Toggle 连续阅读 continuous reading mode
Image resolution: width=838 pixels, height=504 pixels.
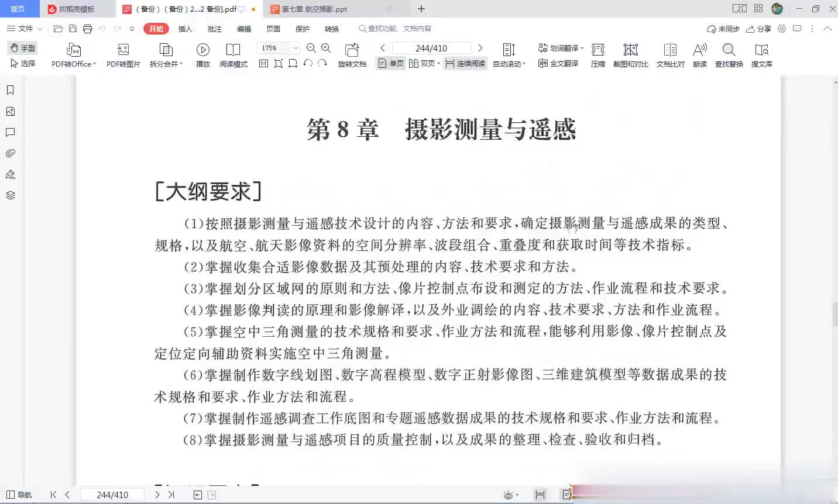465,64
